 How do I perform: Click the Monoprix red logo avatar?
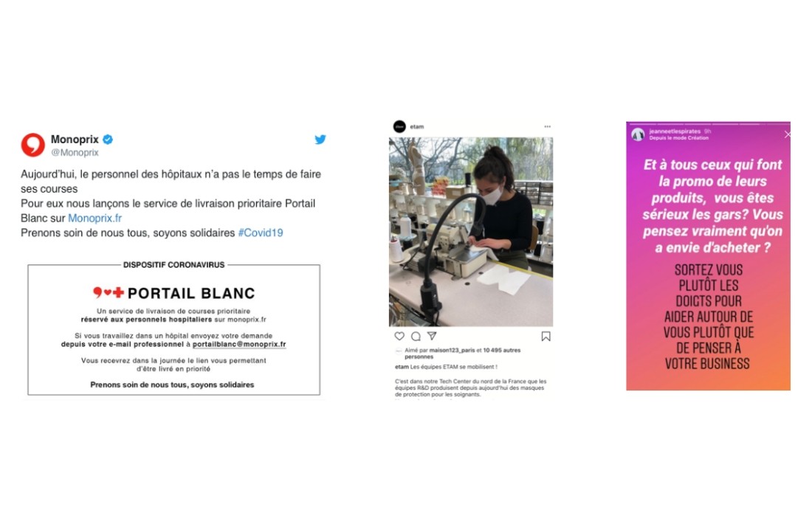pyautogui.click(x=33, y=145)
